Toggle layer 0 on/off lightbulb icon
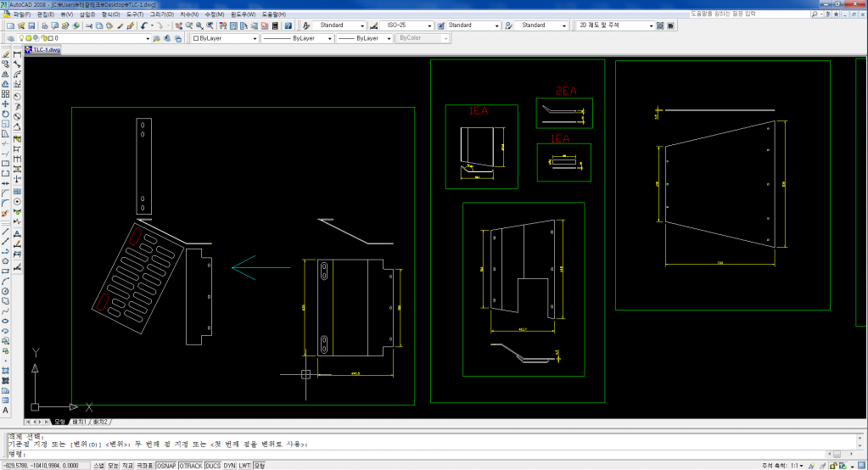The height and width of the screenshot is (470, 868). coord(21,39)
